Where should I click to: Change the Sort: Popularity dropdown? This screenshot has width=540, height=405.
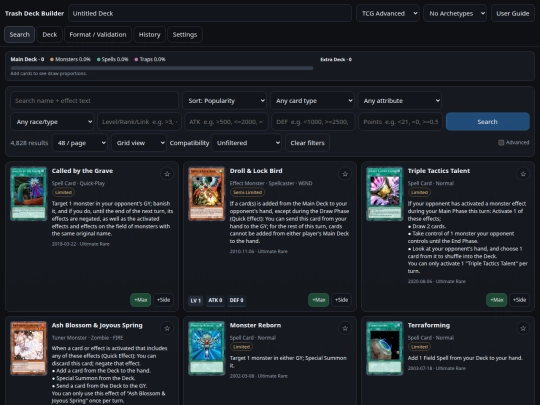pyautogui.click(x=225, y=101)
